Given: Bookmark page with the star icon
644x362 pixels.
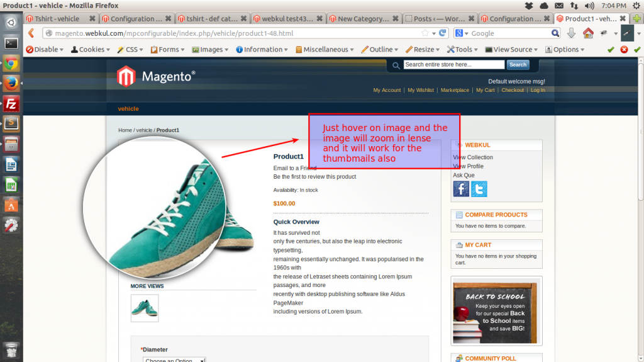Looking at the screenshot, I should 425,33.
